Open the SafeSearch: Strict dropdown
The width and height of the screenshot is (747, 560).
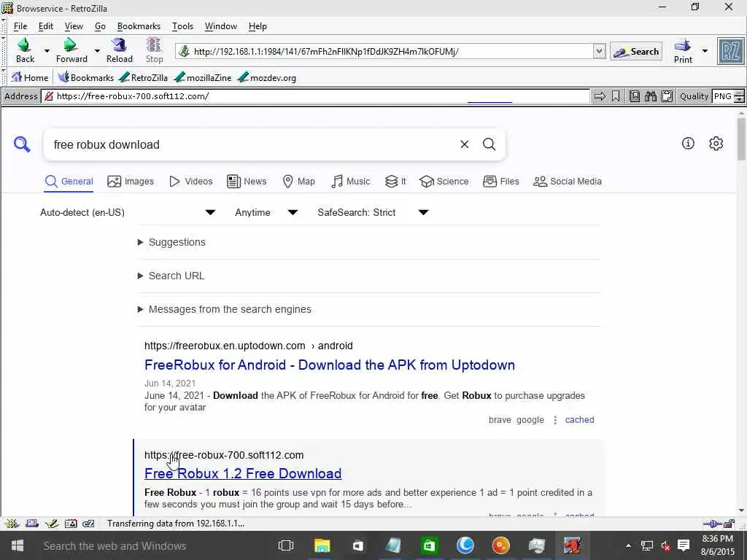[373, 212]
